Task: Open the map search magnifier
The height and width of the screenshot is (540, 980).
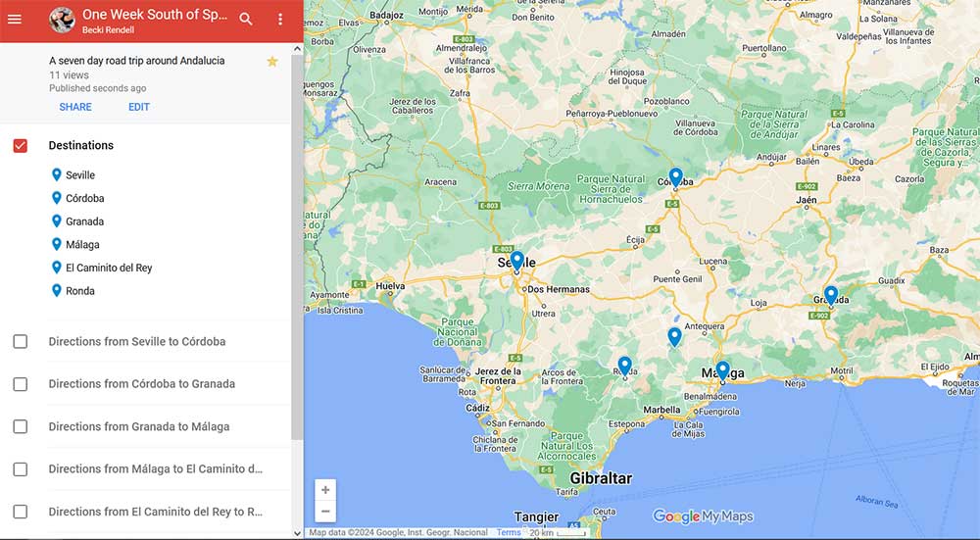Action: coord(246,19)
